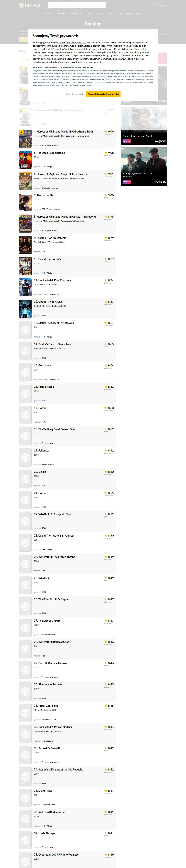Click the star icon beside Gothic II rating
Viewport: 186px width, 868px height.
[106, 408]
